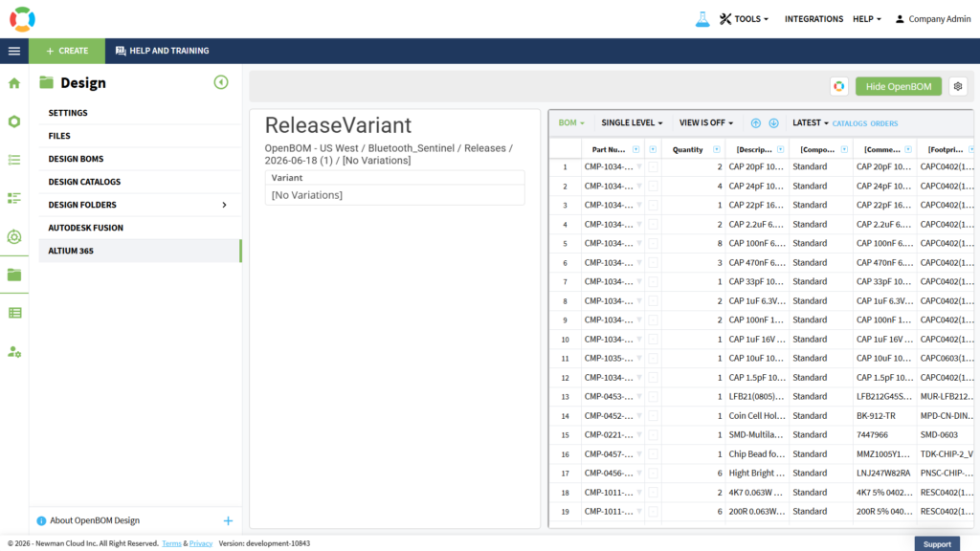This screenshot has height=551, width=980.
Task: Open Component column filter icon
Action: [844, 149]
